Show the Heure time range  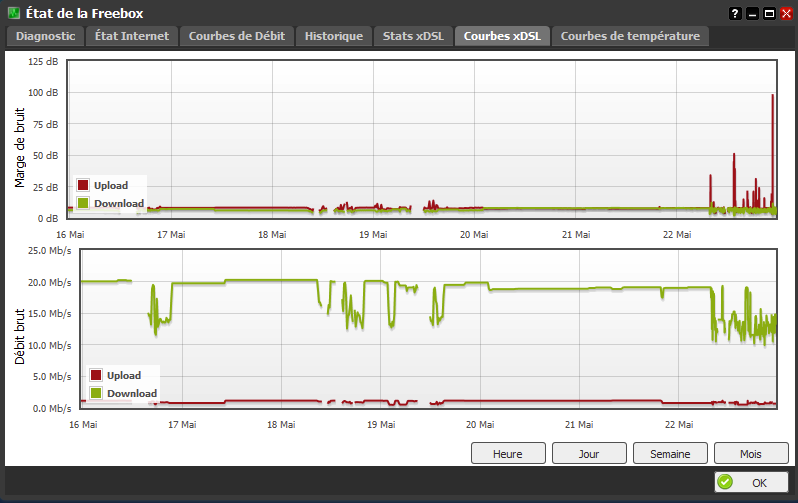508,453
